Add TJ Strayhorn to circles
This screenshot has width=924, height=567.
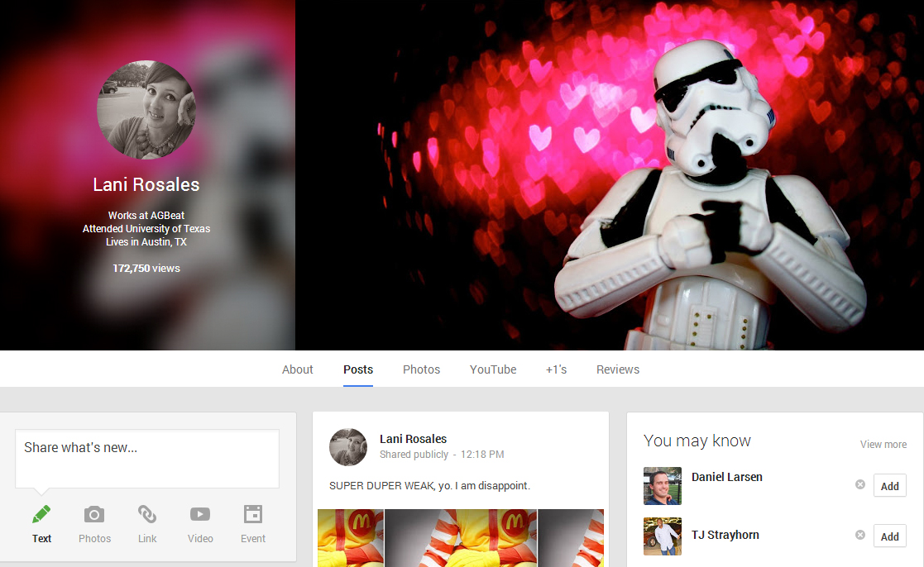coord(889,536)
